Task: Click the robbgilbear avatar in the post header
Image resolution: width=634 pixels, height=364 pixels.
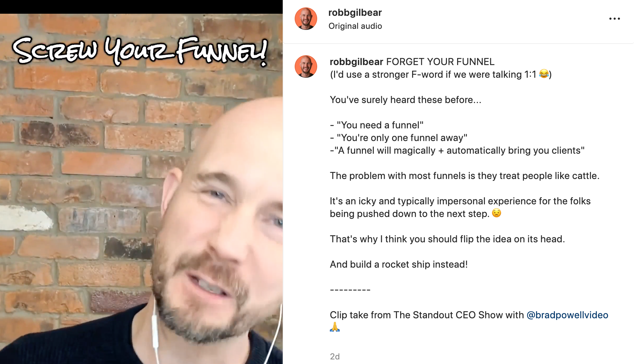Action: point(306,19)
